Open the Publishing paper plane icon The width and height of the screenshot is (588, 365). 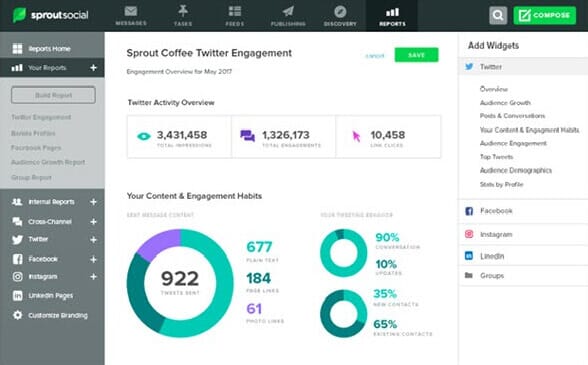pos(288,11)
